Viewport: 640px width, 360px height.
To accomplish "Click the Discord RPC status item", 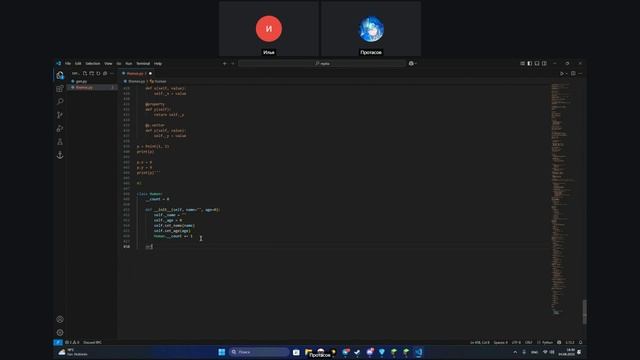I will coord(93,342).
